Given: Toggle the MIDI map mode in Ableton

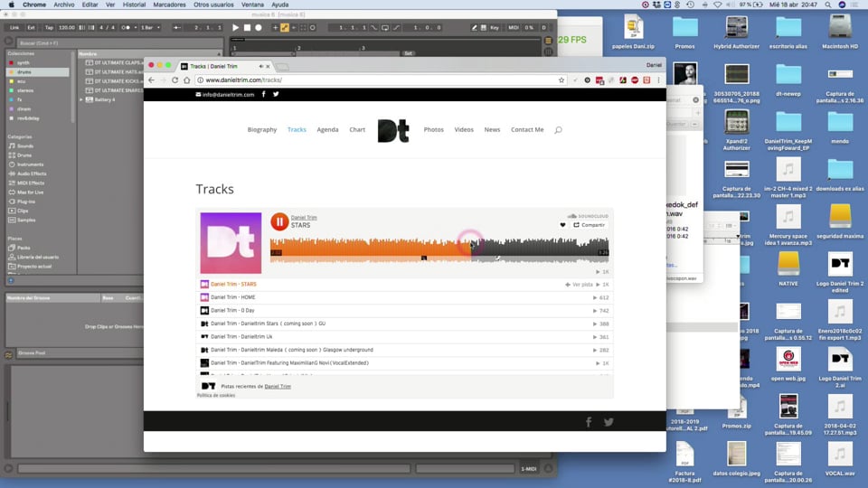Looking at the screenshot, I should click(514, 27).
